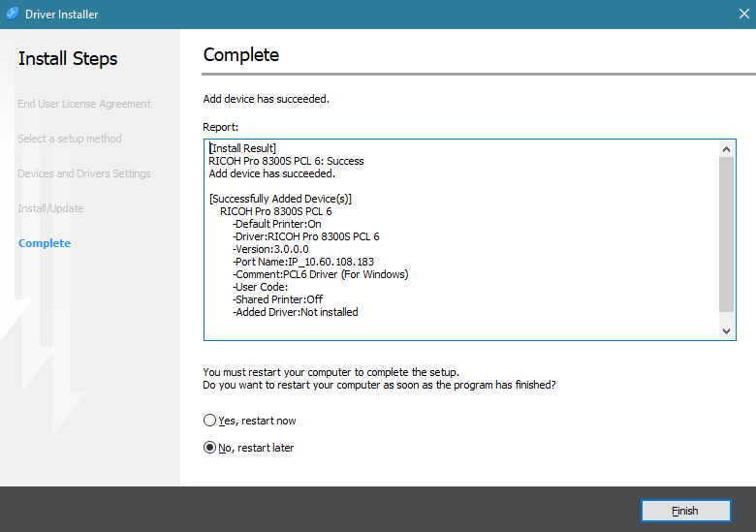Click the Driver Installer title bar icon

(12, 14)
